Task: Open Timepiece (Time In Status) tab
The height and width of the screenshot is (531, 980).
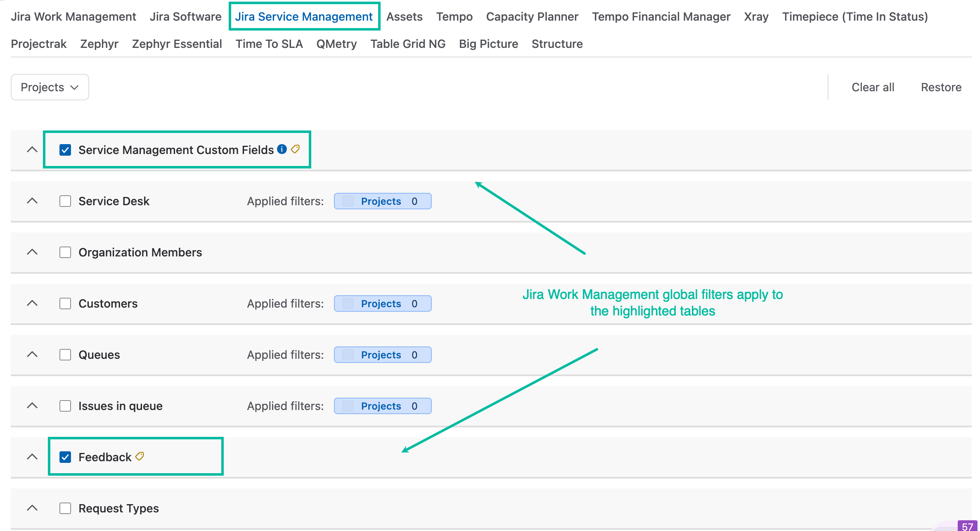Action: [855, 17]
